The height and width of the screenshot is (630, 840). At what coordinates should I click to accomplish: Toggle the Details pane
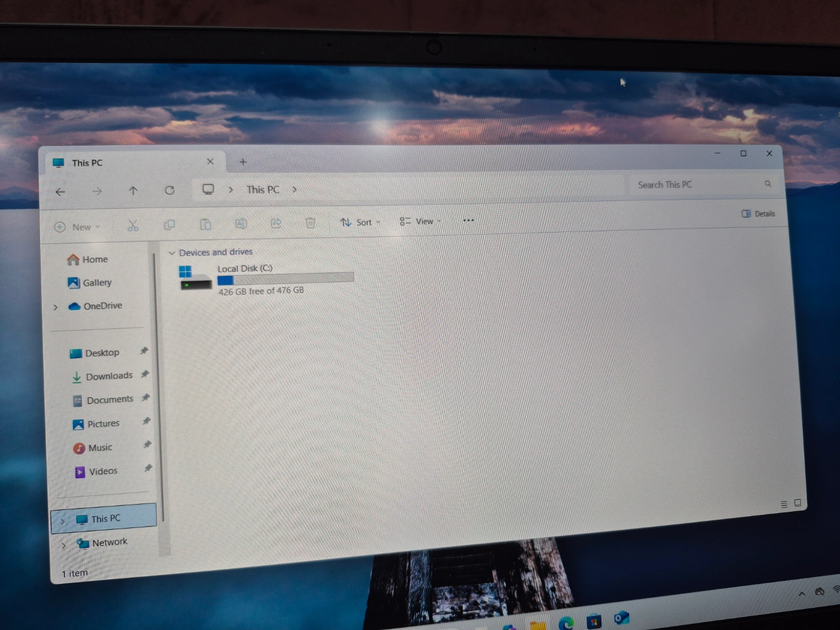[x=758, y=213]
